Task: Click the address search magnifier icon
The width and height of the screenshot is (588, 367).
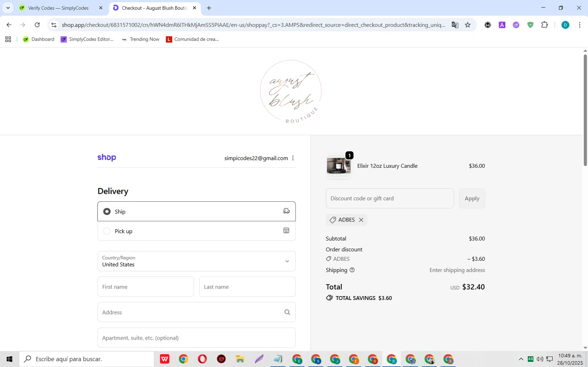Action: tap(287, 312)
